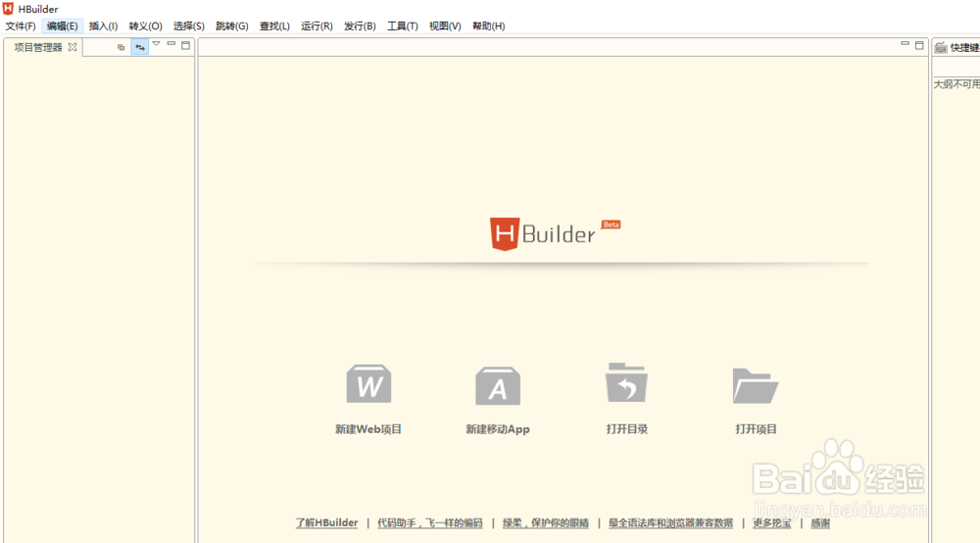Click the HBuilder title bar app icon
The image size is (980, 543).
pyautogui.click(x=8, y=9)
